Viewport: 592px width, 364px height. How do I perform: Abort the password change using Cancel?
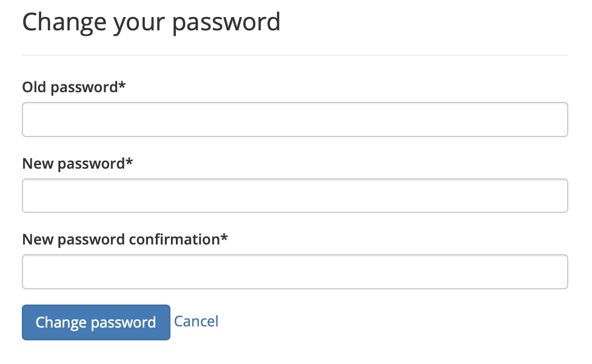(196, 321)
